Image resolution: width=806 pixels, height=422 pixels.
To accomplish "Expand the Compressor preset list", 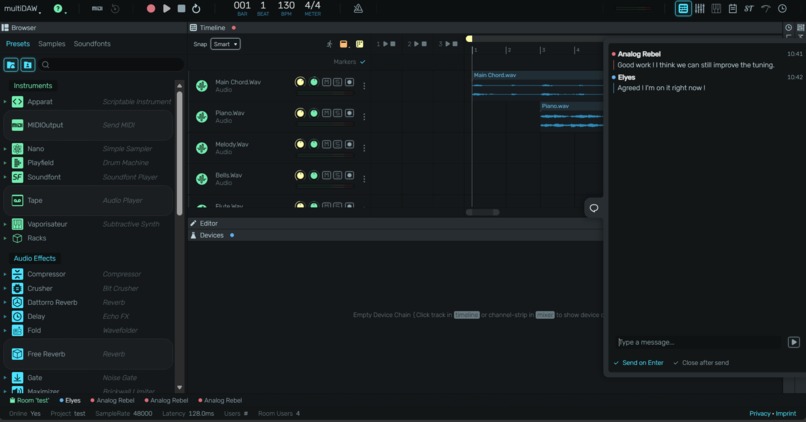I will [5, 274].
